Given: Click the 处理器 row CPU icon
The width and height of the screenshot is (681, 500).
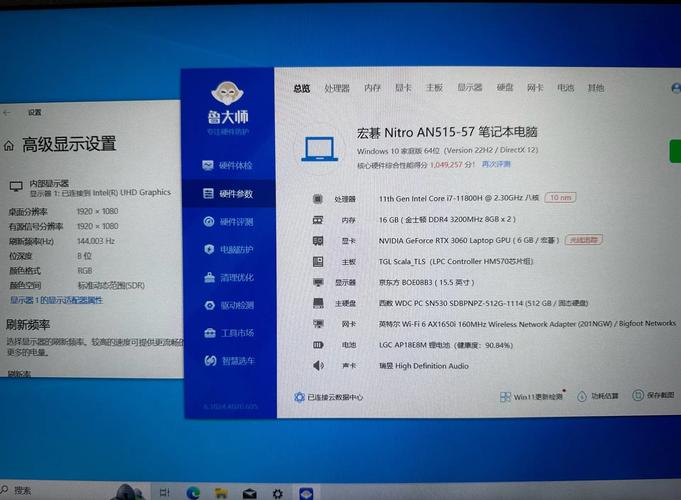Looking at the screenshot, I should point(317,199).
